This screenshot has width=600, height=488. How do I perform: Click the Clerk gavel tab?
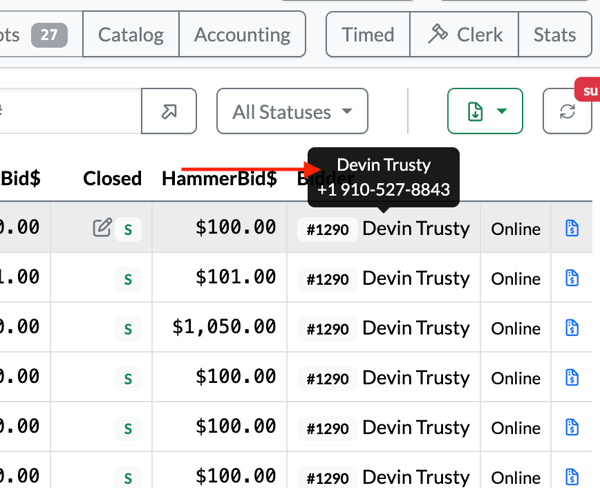[x=464, y=34]
